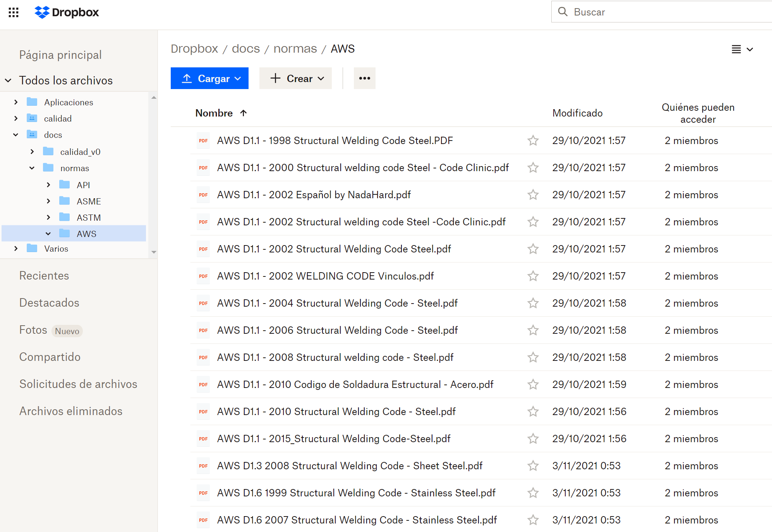Star AWS D1.6 1999 Stainless Steel file
The image size is (772, 532).
click(533, 493)
